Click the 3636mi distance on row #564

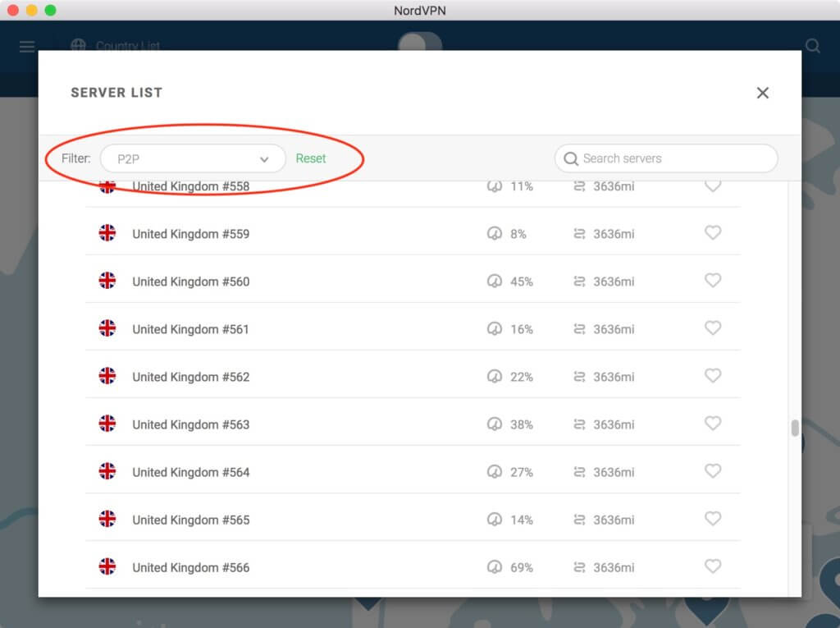click(614, 473)
